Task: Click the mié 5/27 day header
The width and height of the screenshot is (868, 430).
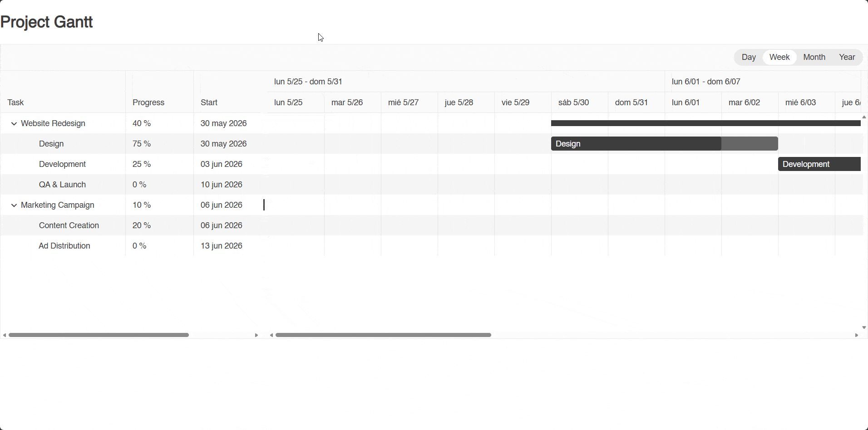Action: pyautogui.click(x=409, y=103)
